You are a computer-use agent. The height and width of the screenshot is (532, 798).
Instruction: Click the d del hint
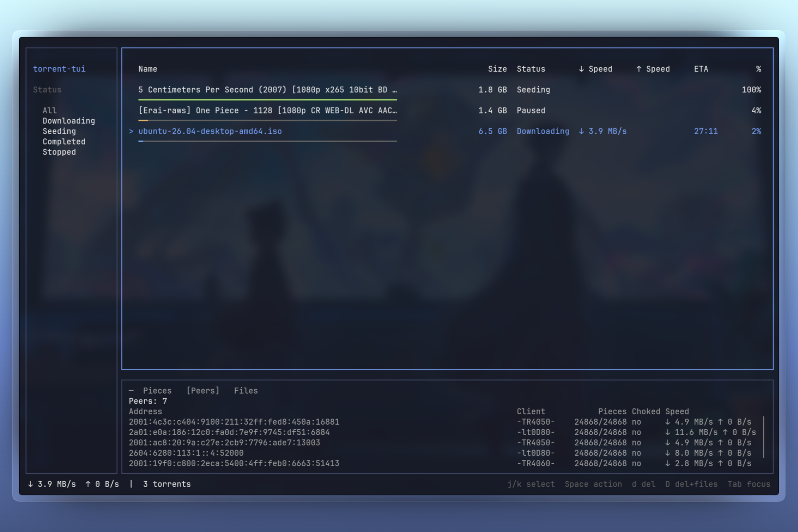pos(643,484)
